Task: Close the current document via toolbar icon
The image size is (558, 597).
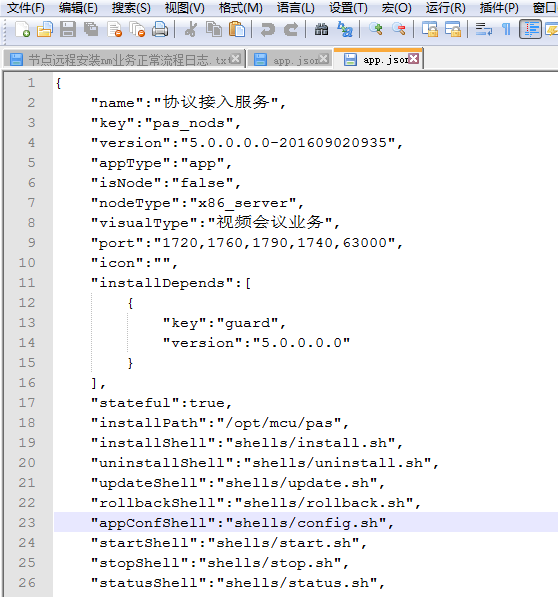Action: [x=114, y=29]
